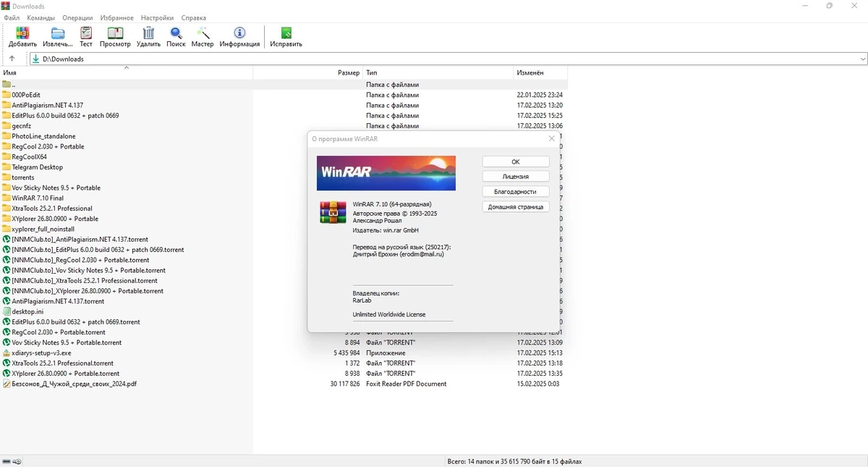Screen dimensions: 868x467
Task: Sort the list by Имя column header
Action: (x=127, y=72)
